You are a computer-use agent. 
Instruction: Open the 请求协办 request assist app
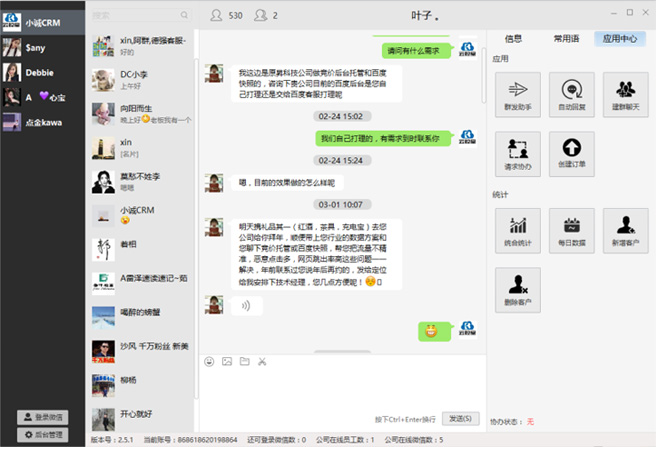(x=518, y=154)
